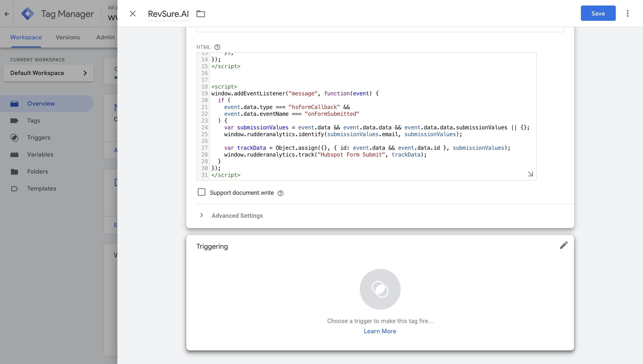
Task: Click line 25 in the HTML code editor
Action: 343,134
